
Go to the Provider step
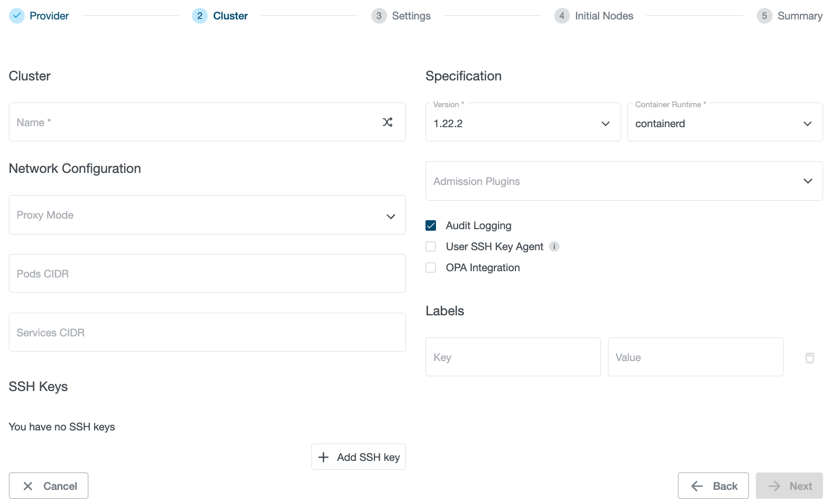(x=49, y=16)
